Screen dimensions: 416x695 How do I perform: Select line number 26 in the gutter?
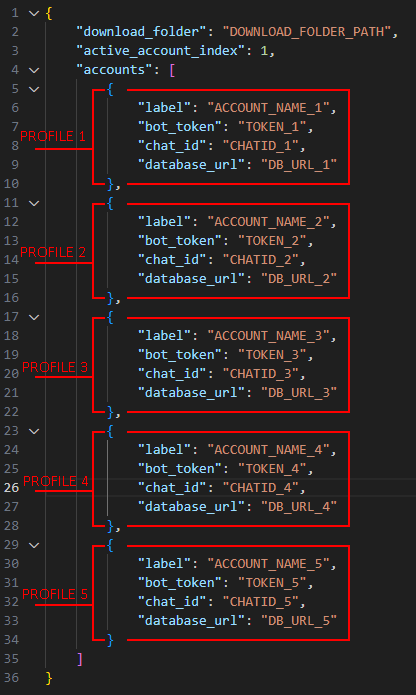tap(12, 488)
